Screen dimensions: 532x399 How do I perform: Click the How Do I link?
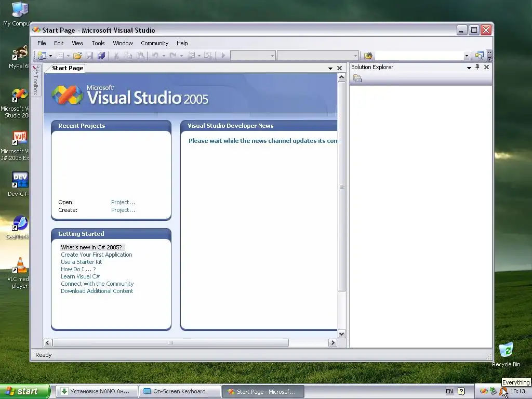(x=78, y=269)
